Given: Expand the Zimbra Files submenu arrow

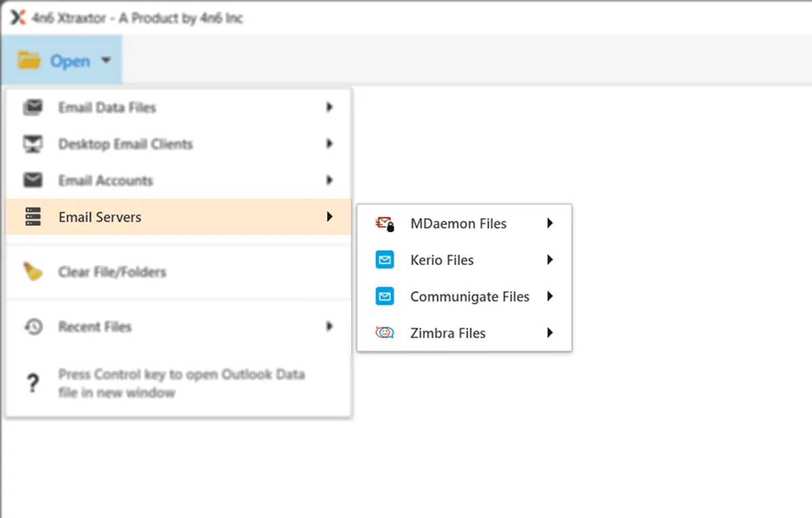Looking at the screenshot, I should pos(550,333).
